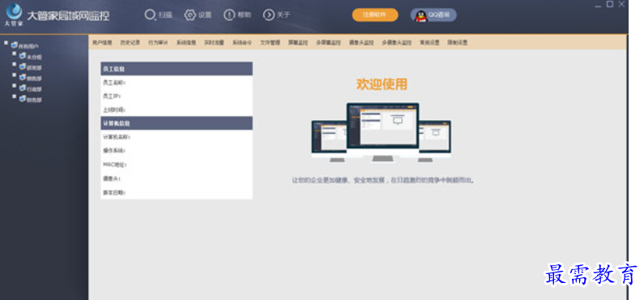Click the orange 注册软件 register button
This screenshot has height=300, width=644.
click(375, 15)
